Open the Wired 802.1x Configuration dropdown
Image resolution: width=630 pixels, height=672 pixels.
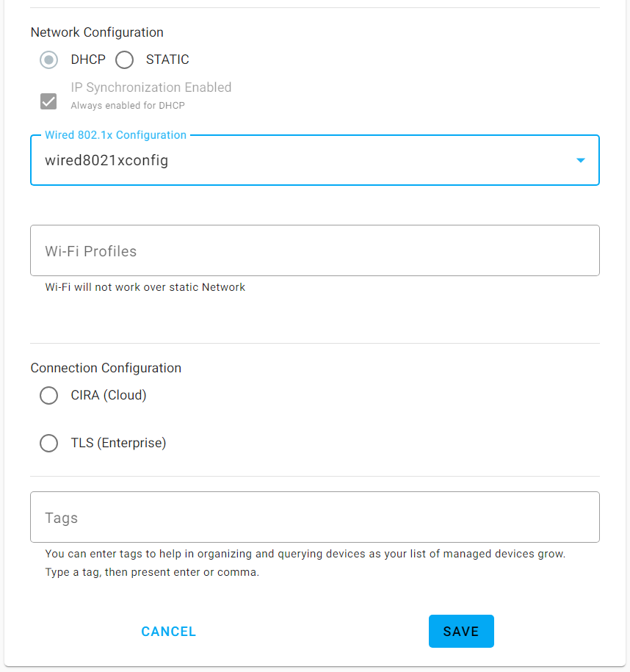tap(314, 159)
